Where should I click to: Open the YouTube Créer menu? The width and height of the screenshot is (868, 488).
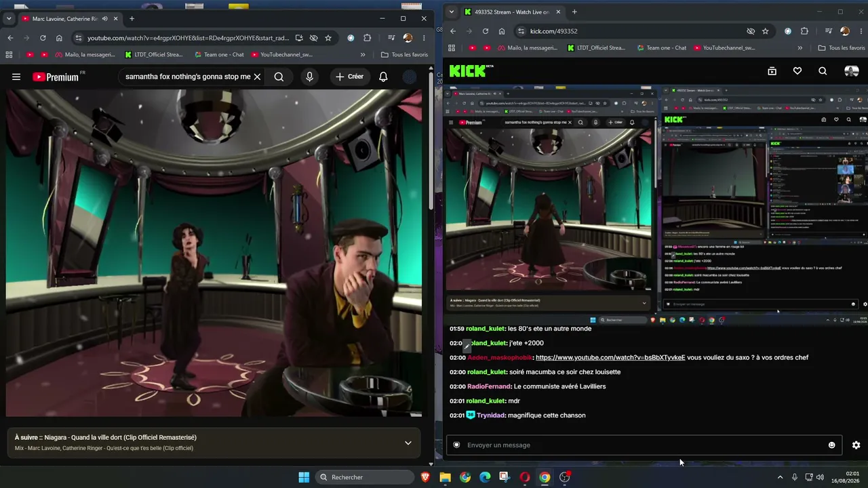click(349, 77)
